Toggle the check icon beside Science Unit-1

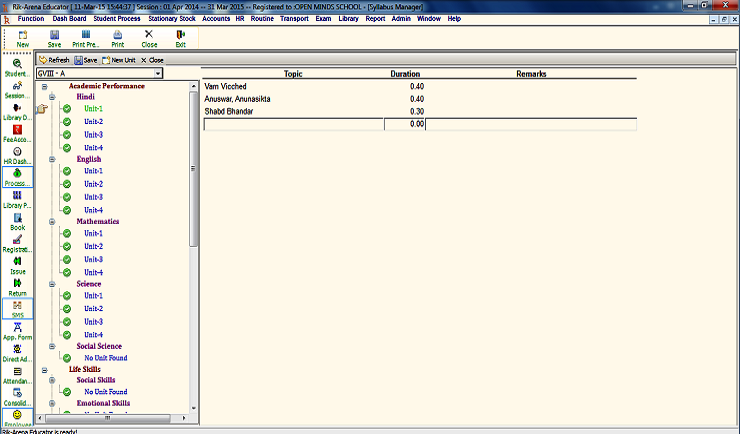click(67, 297)
